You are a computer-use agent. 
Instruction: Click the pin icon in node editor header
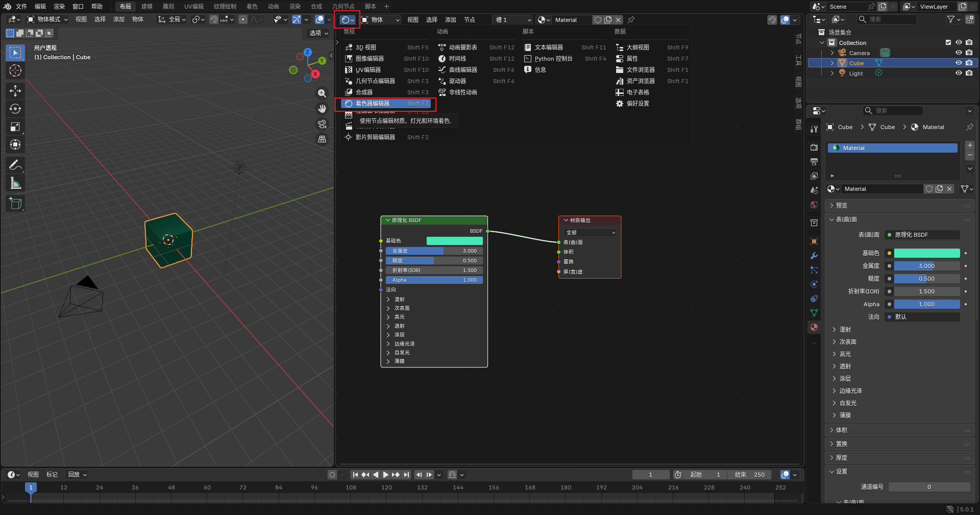(x=631, y=20)
